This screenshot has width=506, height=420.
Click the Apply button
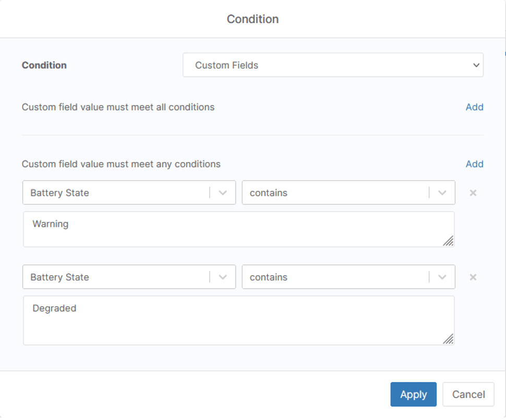(413, 394)
